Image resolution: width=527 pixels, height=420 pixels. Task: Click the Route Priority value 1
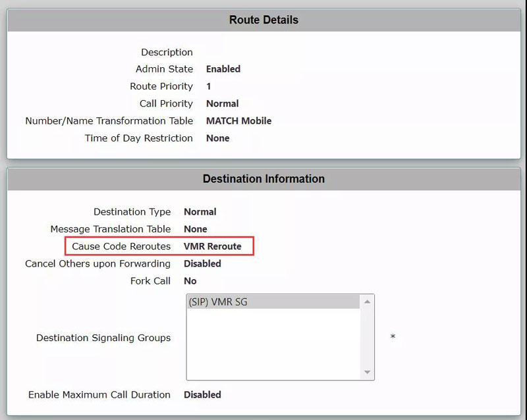click(x=209, y=86)
